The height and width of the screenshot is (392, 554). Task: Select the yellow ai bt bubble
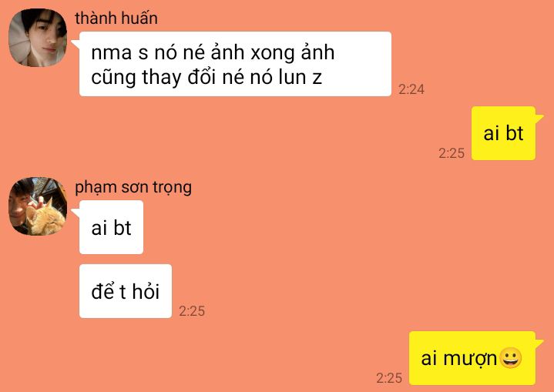(x=503, y=133)
